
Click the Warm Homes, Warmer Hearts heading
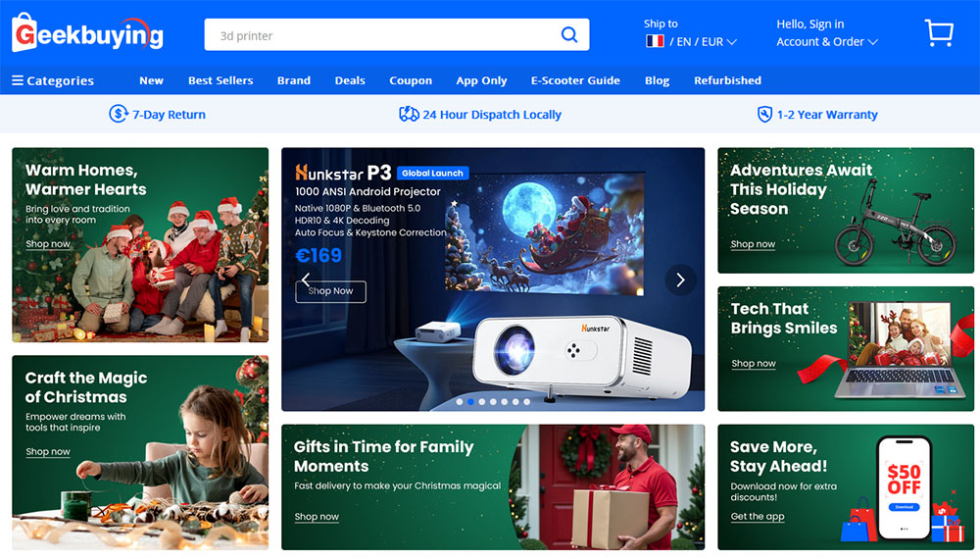click(85, 179)
